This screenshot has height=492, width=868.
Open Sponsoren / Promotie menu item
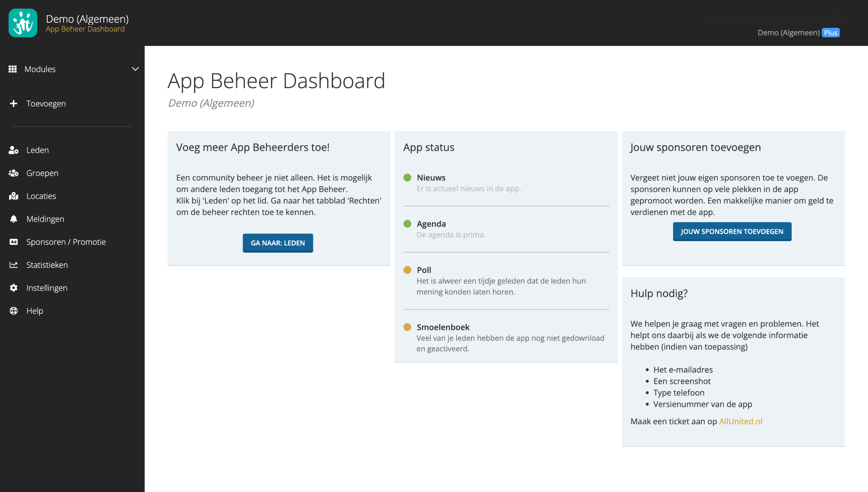[x=66, y=242]
